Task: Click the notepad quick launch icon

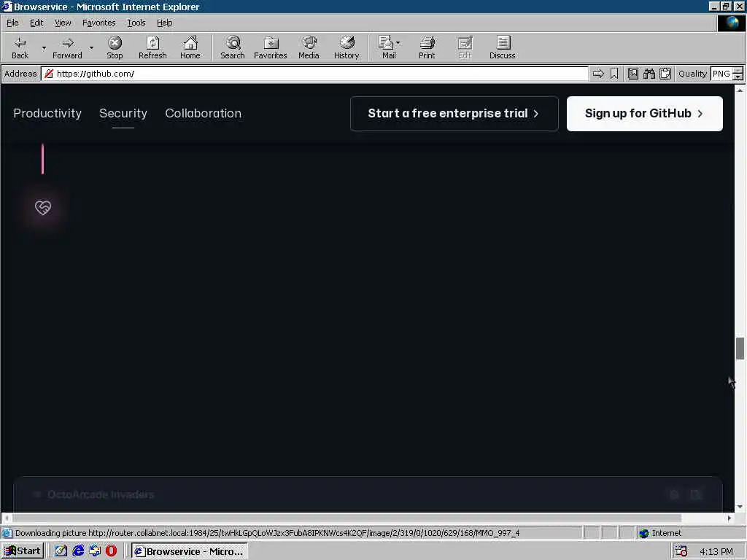Action: [x=61, y=551]
